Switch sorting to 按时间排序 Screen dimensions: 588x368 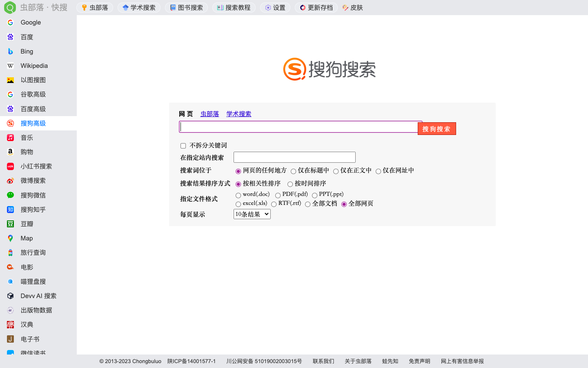point(289,184)
